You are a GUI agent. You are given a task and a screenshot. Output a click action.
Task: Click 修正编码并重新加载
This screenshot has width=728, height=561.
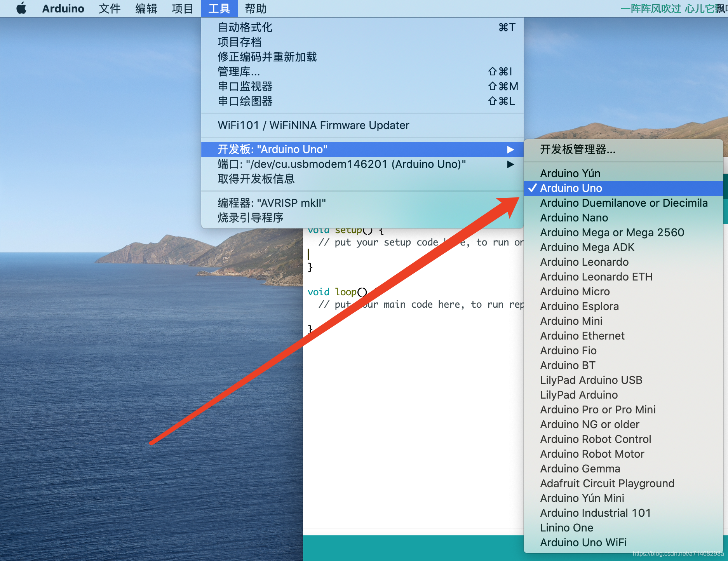click(x=362, y=57)
